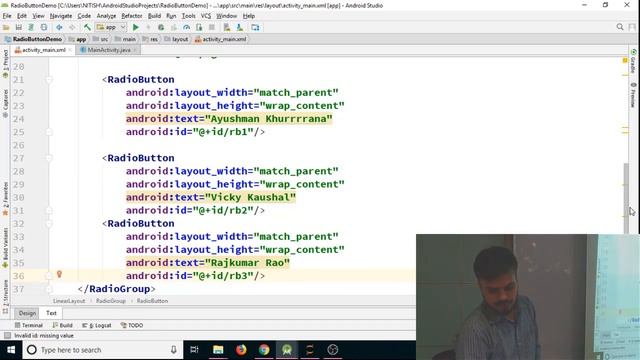The image size is (640, 360).
Task: Click the app breadcrumb in navigation bar
Action: coord(78,39)
